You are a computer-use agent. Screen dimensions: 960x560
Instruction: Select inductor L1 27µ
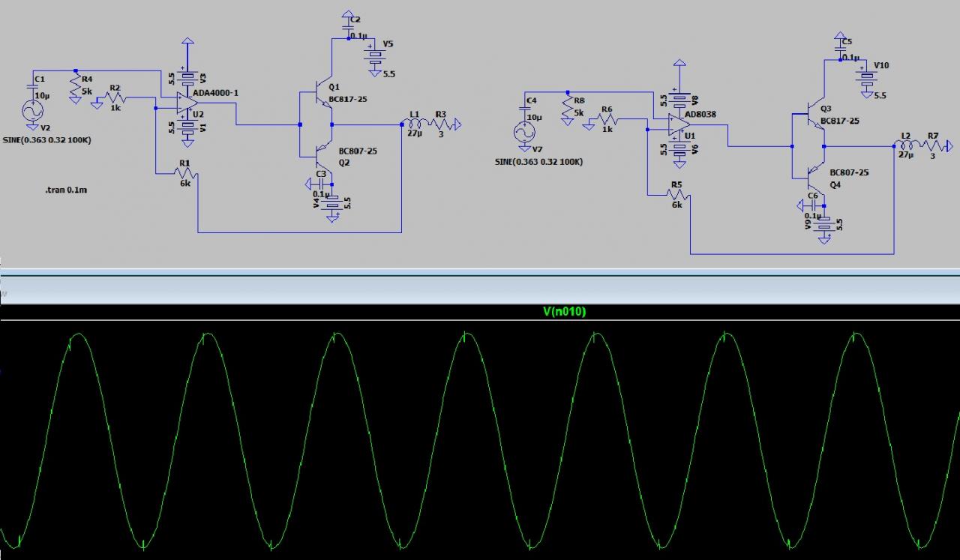click(414, 124)
